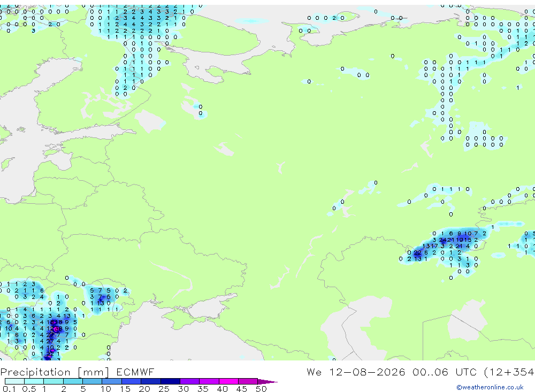Select the legend swatch between 0.5 and 1
The height and width of the screenshot is (392, 535).
pos(34,381)
